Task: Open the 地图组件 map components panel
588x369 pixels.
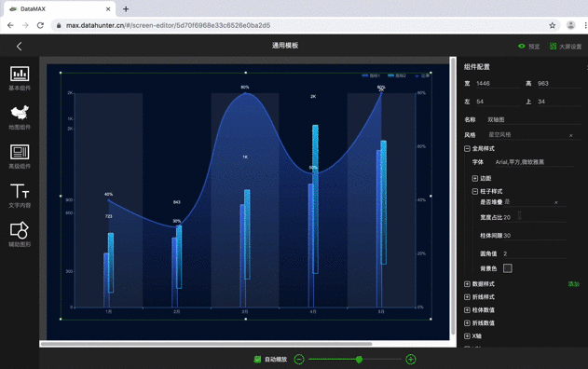Action: [20, 117]
